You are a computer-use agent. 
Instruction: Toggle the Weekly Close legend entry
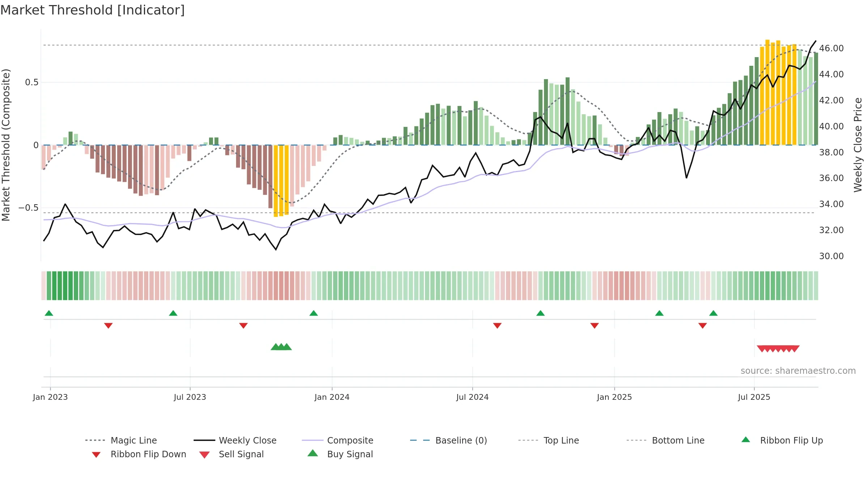[235, 440]
